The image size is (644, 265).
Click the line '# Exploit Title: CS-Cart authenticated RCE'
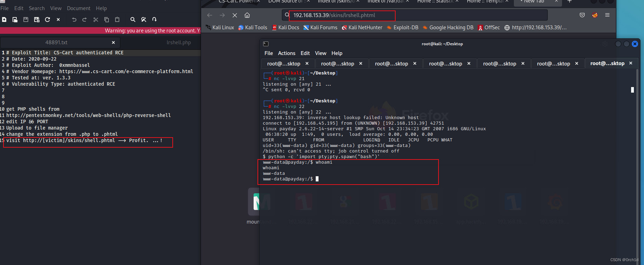(x=65, y=53)
